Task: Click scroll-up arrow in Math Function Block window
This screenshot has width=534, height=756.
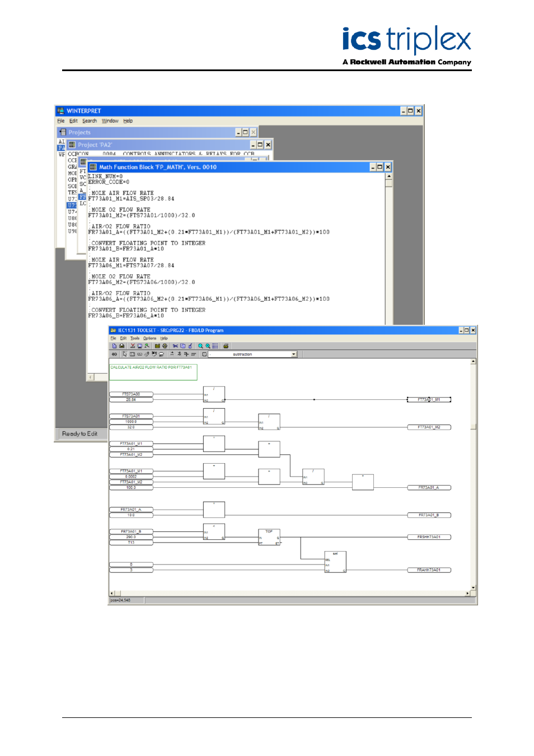Action: (x=388, y=176)
